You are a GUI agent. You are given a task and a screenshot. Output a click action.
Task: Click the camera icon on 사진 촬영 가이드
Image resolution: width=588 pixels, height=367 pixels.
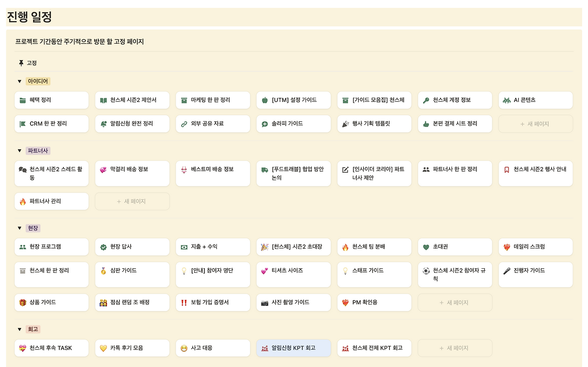click(x=264, y=302)
